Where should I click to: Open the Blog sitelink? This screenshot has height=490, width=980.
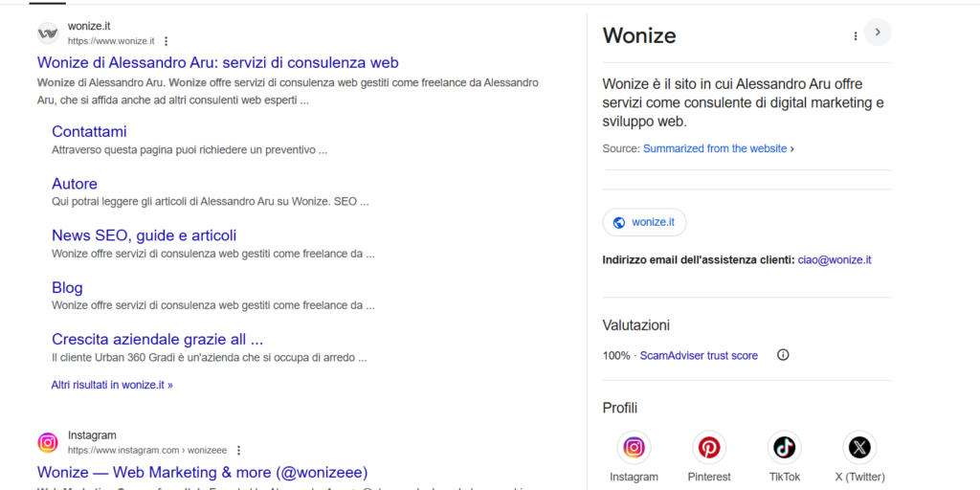pos(67,288)
